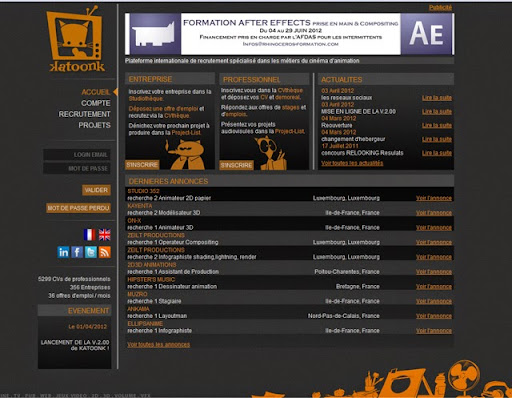Click the 'LANCEMENT DE LA V.2.00' event text
512x398 pixels.
75,345
